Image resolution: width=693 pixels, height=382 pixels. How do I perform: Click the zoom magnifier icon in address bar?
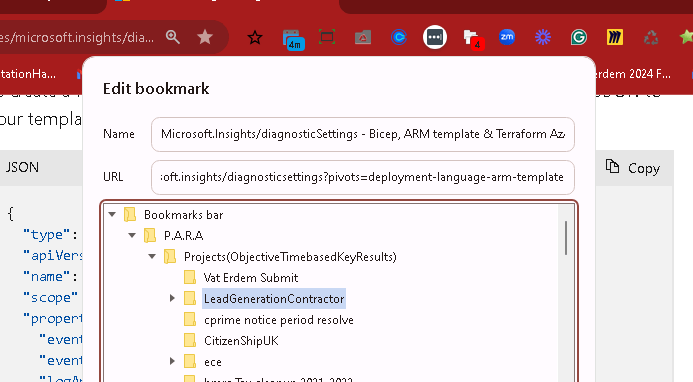click(x=172, y=37)
